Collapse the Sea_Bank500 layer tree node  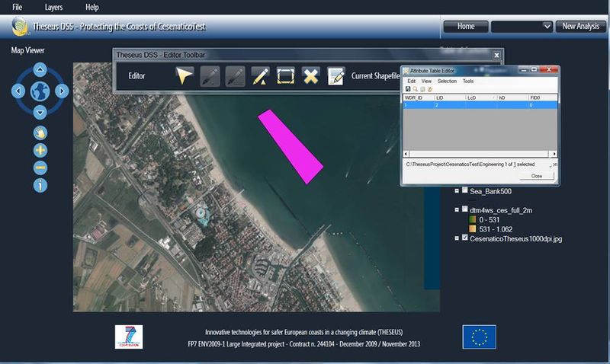click(456, 190)
